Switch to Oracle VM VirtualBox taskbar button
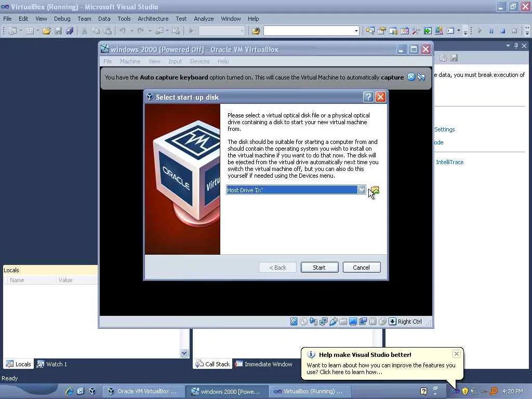This screenshot has height=399, width=532. (x=144, y=391)
